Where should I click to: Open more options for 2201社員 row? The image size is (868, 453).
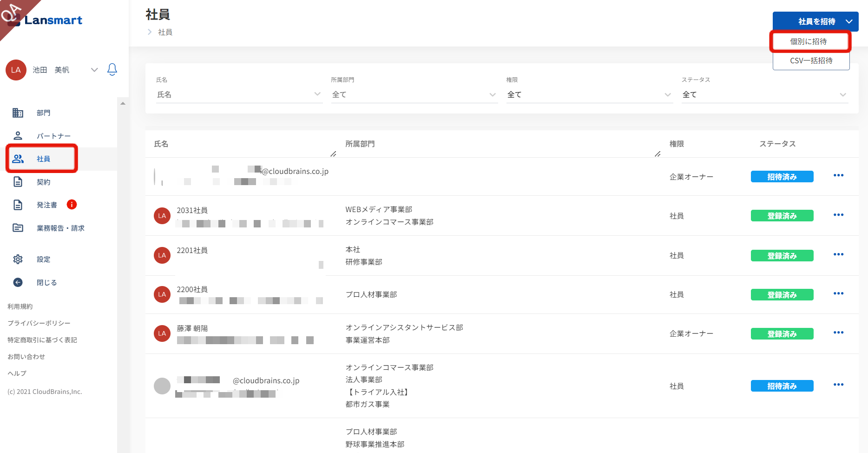pyautogui.click(x=838, y=254)
